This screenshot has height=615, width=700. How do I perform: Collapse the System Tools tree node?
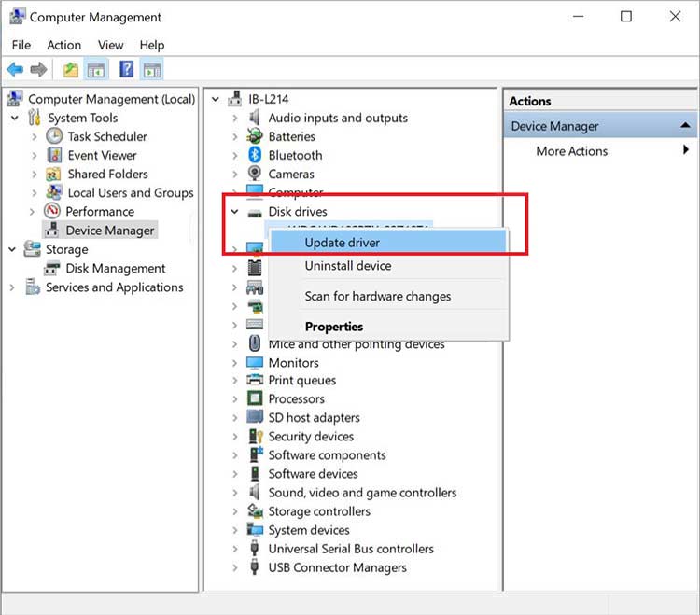tap(14, 119)
